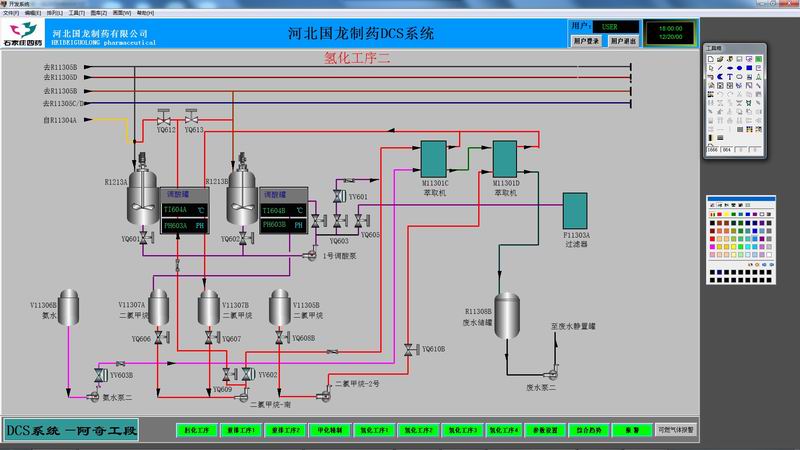
Task: Click the Save icon in toolbox
Action: click(x=739, y=59)
